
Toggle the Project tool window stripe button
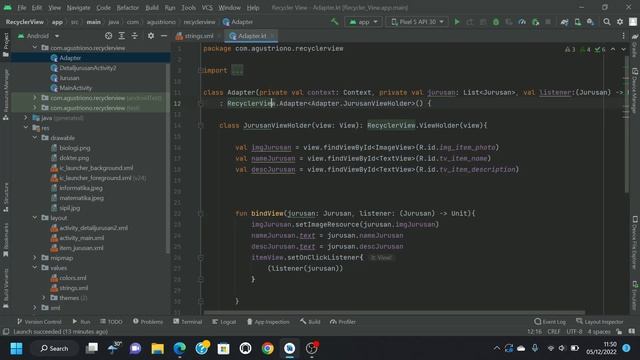tap(6, 45)
